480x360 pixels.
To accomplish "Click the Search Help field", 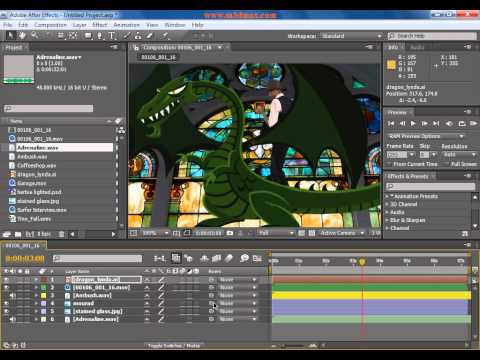I will (x=432, y=36).
